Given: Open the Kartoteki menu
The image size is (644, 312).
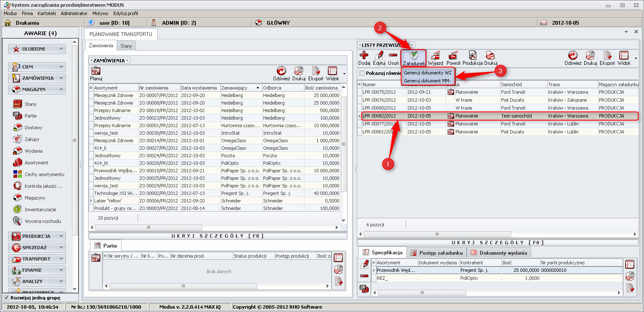Looking at the screenshot, I should point(46,13).
